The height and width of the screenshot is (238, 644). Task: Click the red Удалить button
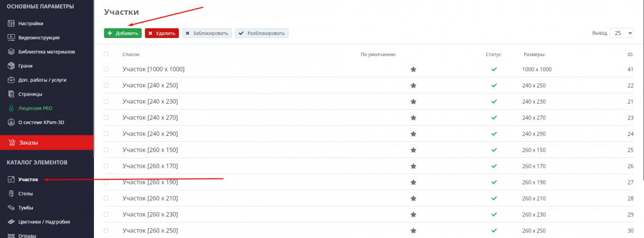[x=162, y=34]
